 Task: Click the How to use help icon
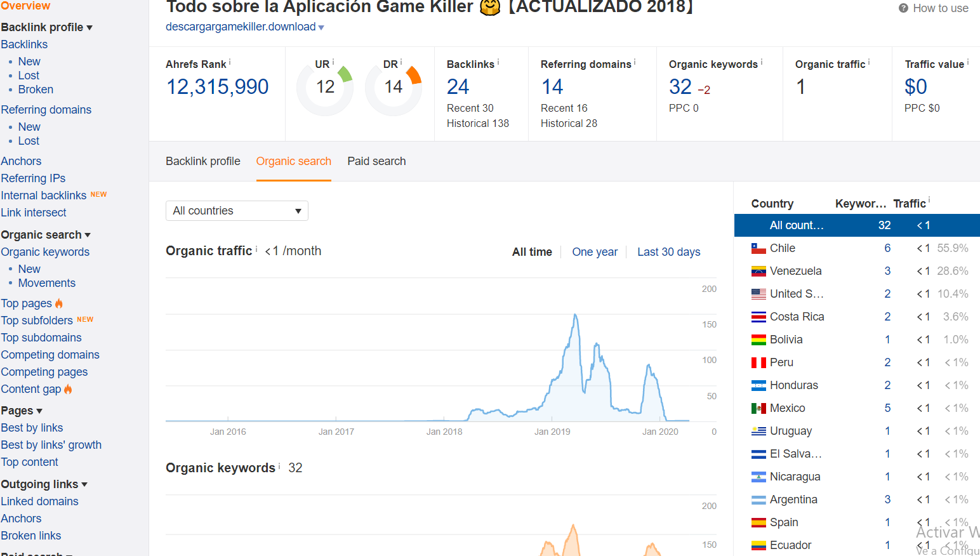click(903, 8)
